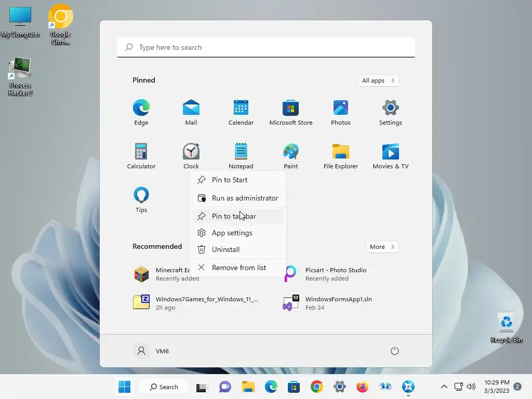532x399 pixels.
Task: Expand More recommended items
Action: coord(382,247)
